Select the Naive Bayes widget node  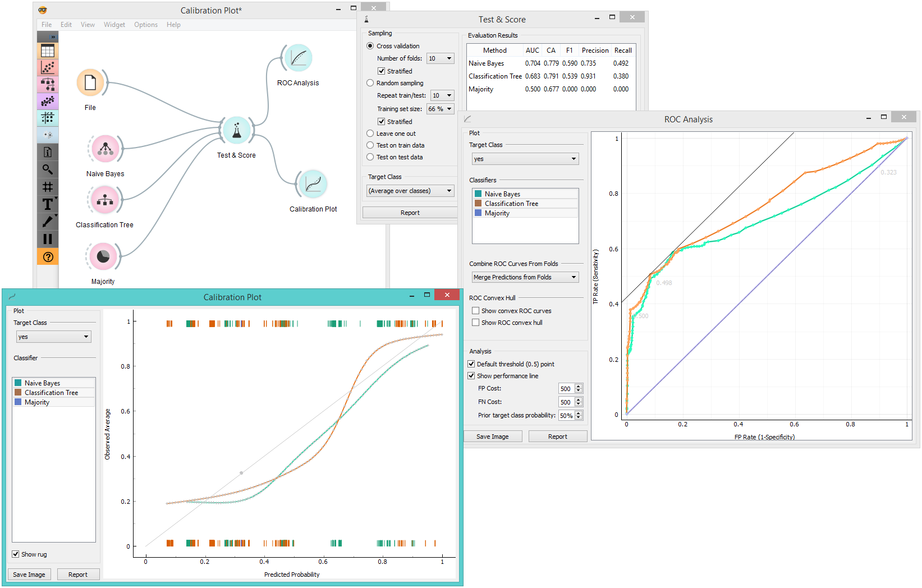click(x=105, y=149)
